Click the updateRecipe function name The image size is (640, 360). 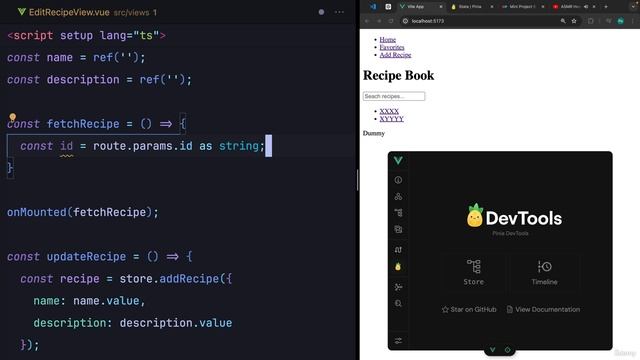click(x=86, y=257)
